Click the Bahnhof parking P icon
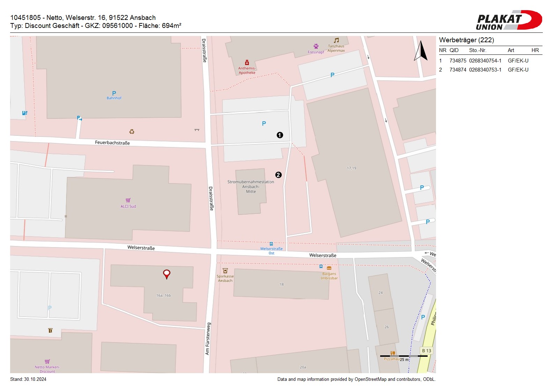The height and width of the screenshot is (392, 554). pos(114,93)
